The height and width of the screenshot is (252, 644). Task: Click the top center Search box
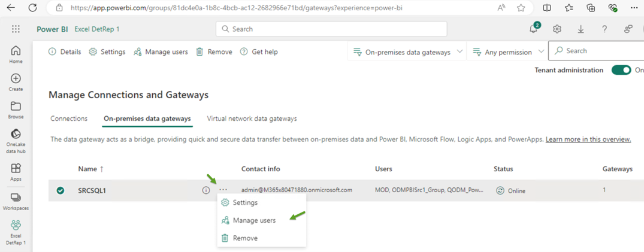pos(331,29)
